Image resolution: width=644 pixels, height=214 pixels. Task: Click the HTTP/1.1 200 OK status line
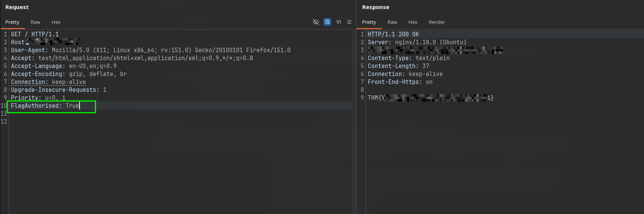393,34
